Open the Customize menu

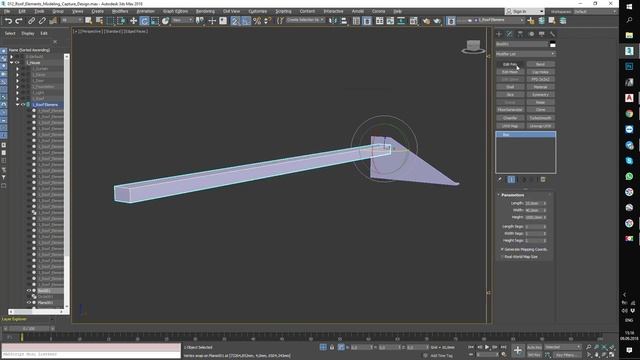[258, 11]
